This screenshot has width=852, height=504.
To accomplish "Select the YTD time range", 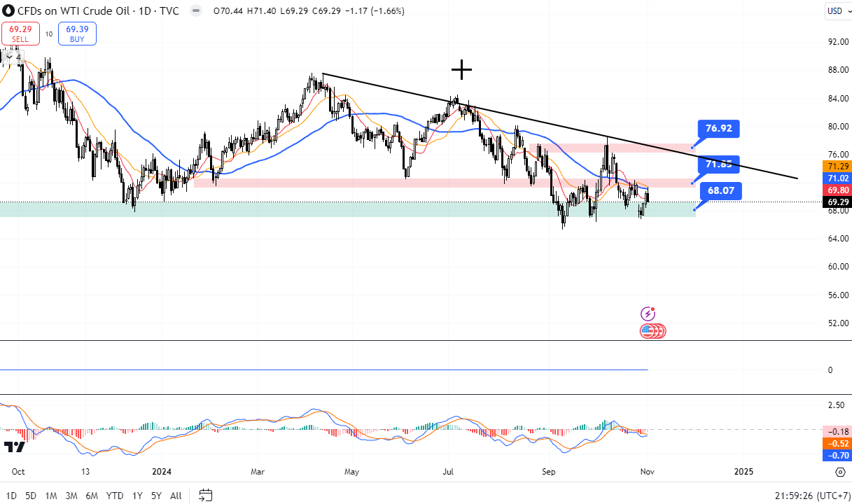I will [115, 496].
